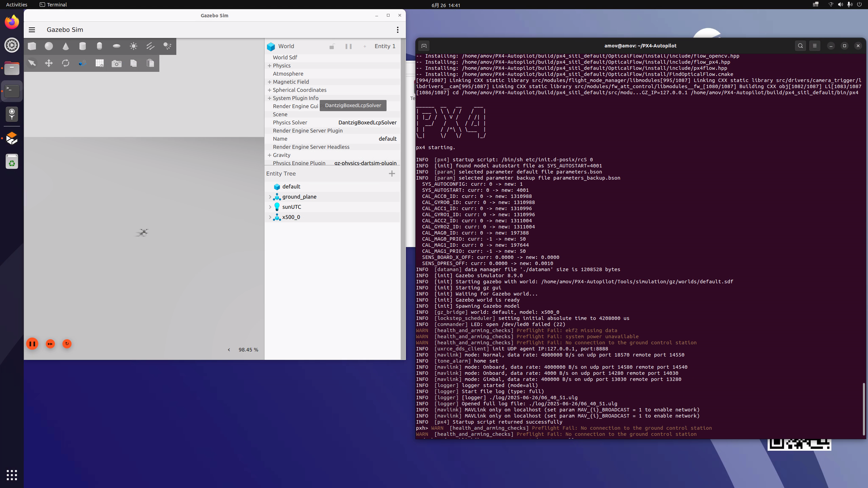Click add component plus in World inspector
Image resolution: width=868 pixels, height=488 pixels.
click(x=365, y=46)
